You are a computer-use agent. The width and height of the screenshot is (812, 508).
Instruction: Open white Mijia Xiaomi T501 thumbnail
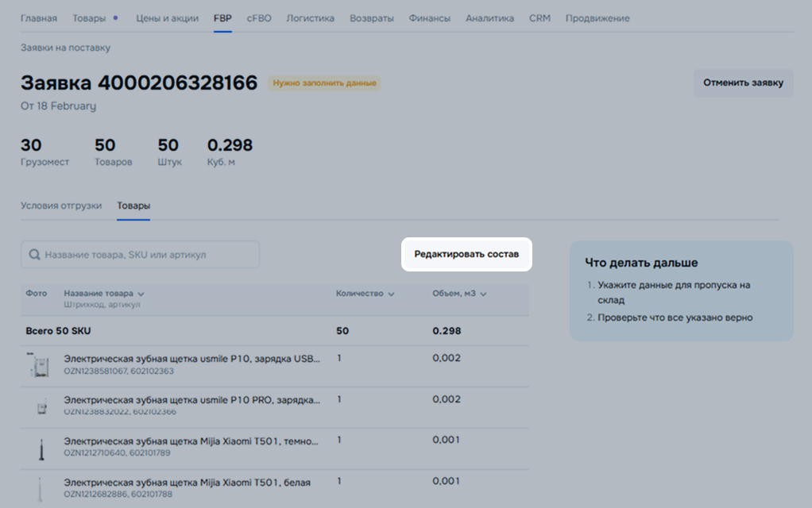click(x=39, y=487)
